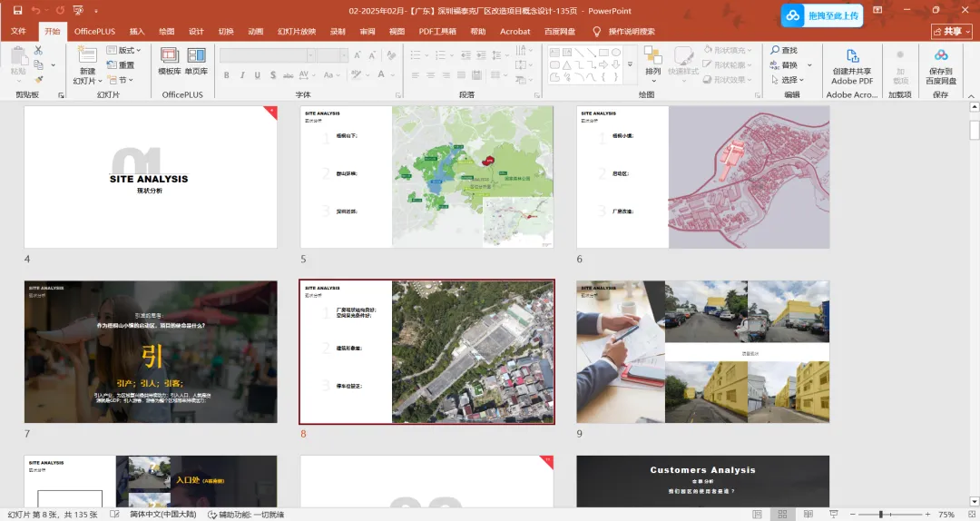This screenshot has width=980, height=521.
Task: Click the zoom percentage 75% level
Action: pyautogui.click(x=946, y=514)
